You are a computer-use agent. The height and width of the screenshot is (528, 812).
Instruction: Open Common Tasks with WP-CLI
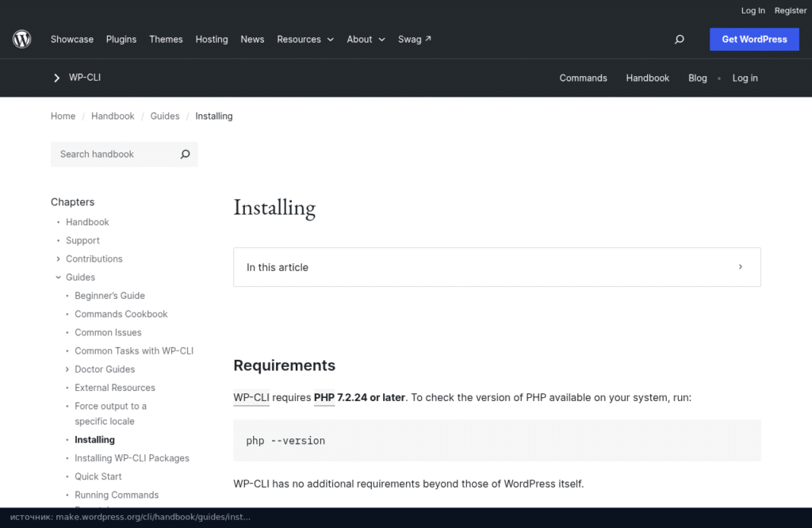pos(134,351)
